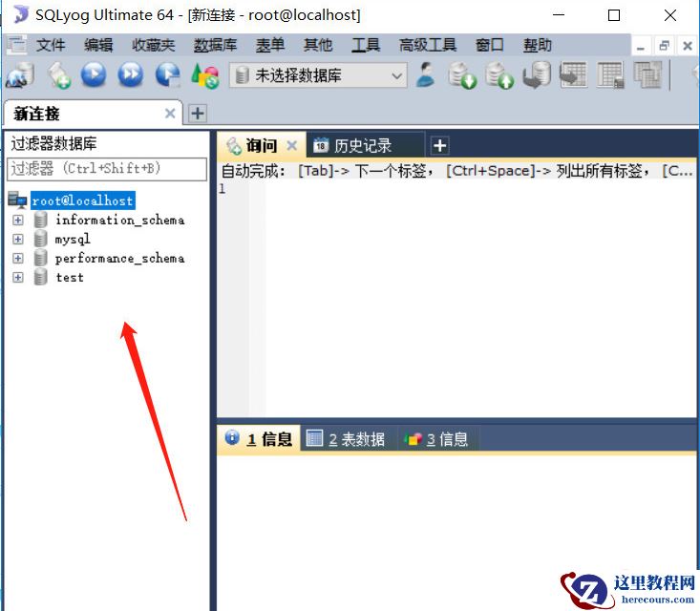Open the 高级工具 menu

(428, 45)
